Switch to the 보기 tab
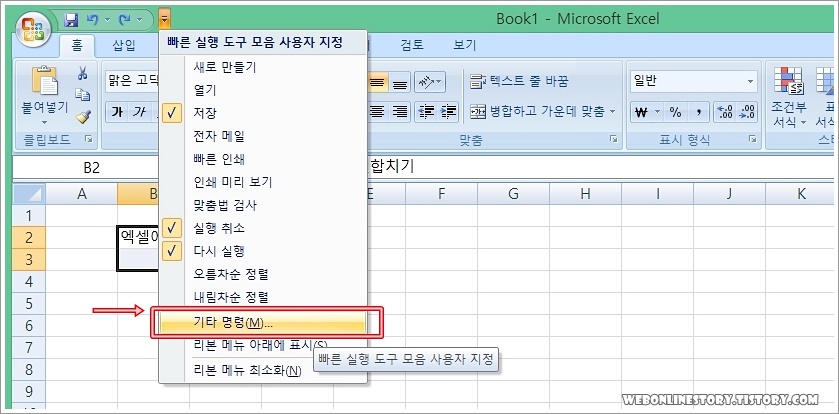The width and height of the screenshot is (839, 414). tap(464, 45)
